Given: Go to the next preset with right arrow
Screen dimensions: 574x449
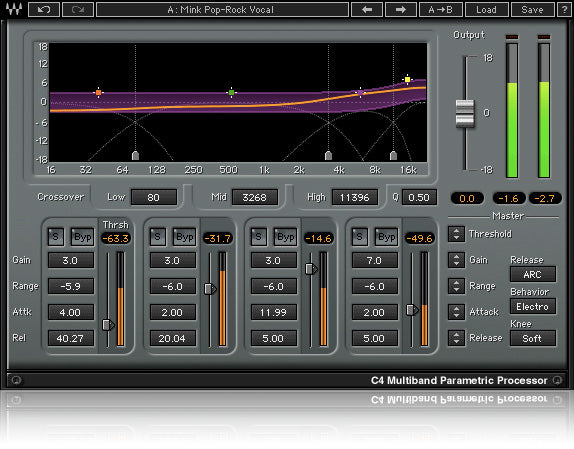Looking at the screenshot, I should coord(401,10).
